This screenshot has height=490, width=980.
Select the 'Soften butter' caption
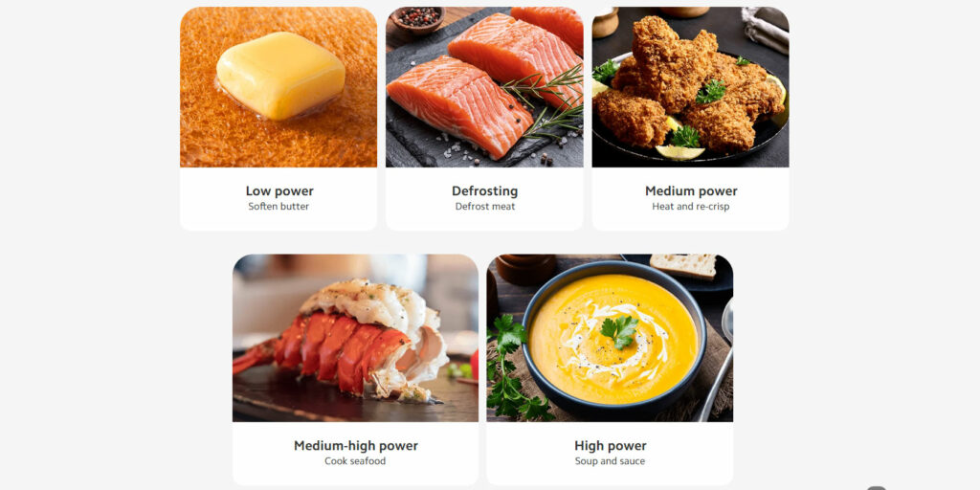coord(278,207)
